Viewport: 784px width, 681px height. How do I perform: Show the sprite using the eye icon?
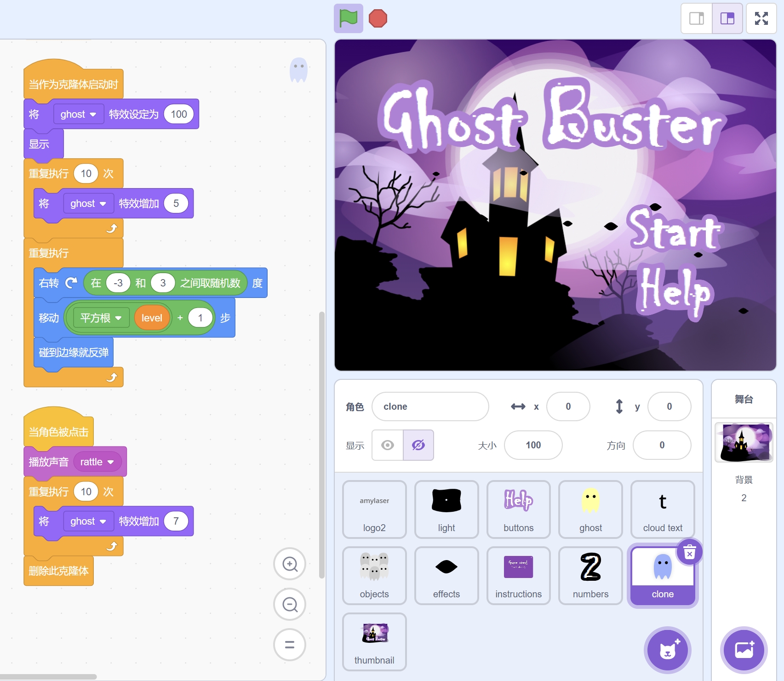click(x=388, y=445)
